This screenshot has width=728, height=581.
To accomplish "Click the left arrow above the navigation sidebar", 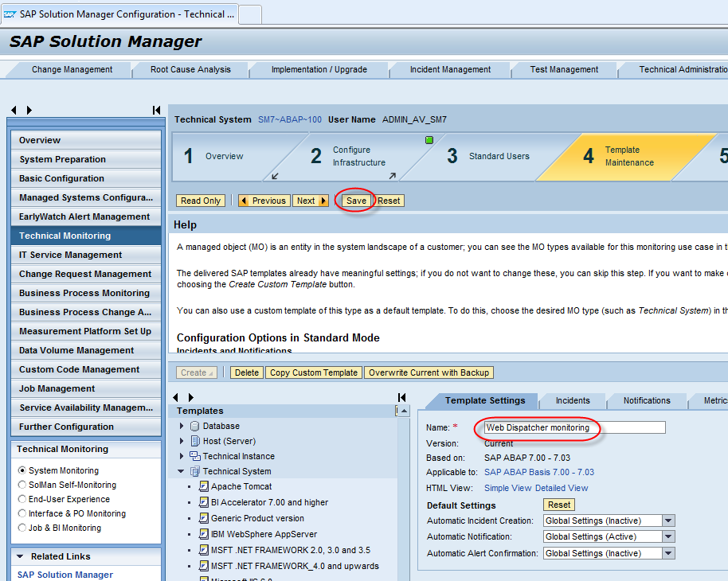I will pos(14,110).
